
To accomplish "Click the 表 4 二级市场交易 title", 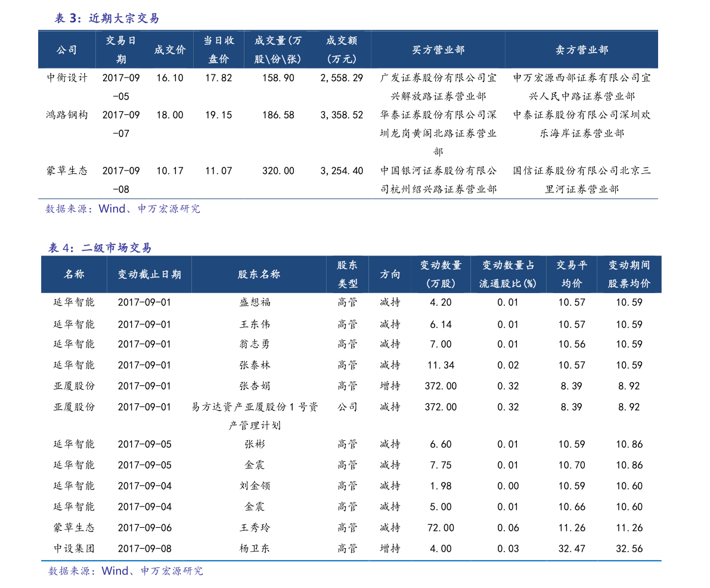I will [x=100, y=248].
